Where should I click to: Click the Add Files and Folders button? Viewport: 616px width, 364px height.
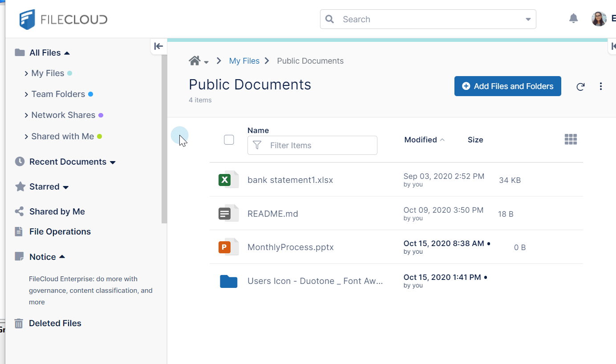coord(507,86)
